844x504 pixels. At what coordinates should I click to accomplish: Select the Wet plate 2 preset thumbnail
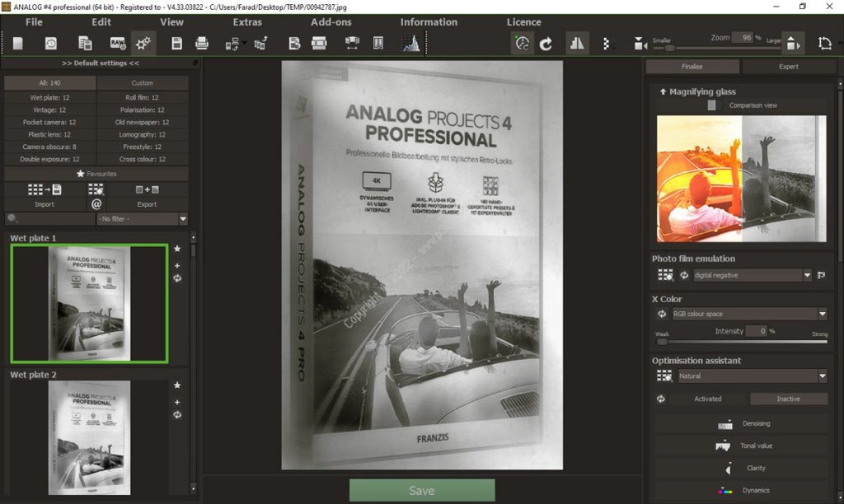[x=89, y=437]
